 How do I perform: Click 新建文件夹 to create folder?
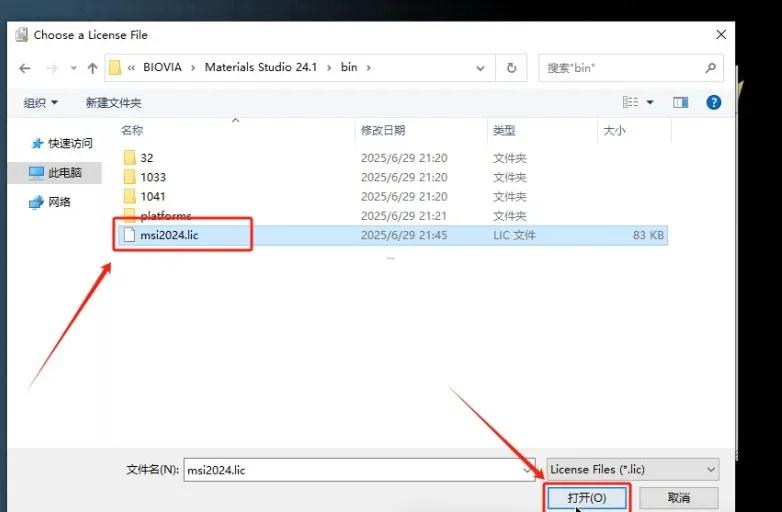(x=113, y=103)
